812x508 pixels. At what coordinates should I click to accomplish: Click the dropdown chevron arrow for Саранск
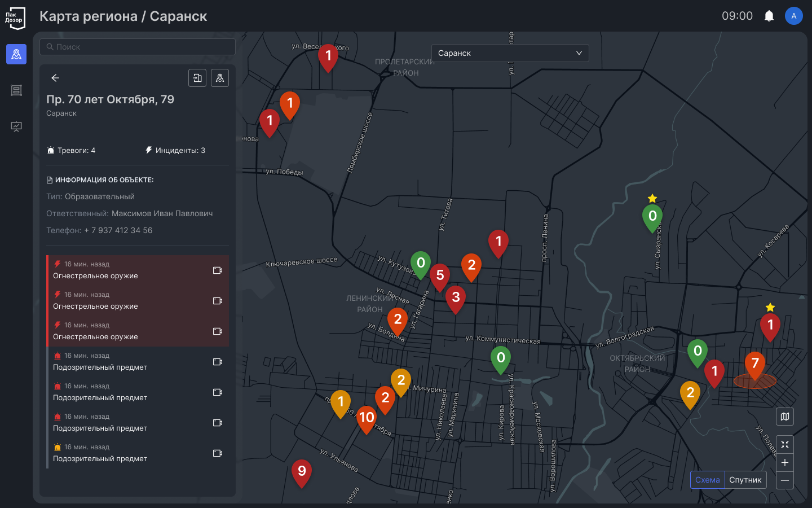[x=579, y=53]
